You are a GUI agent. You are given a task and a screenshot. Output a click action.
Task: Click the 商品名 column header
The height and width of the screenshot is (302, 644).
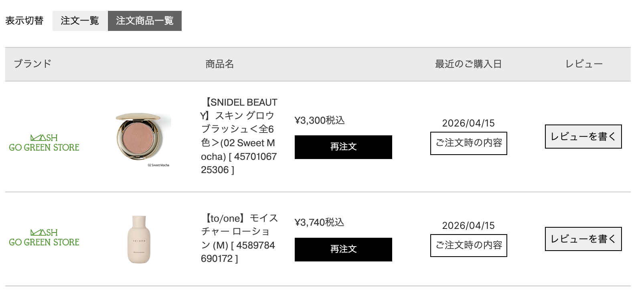coord(219,63)
